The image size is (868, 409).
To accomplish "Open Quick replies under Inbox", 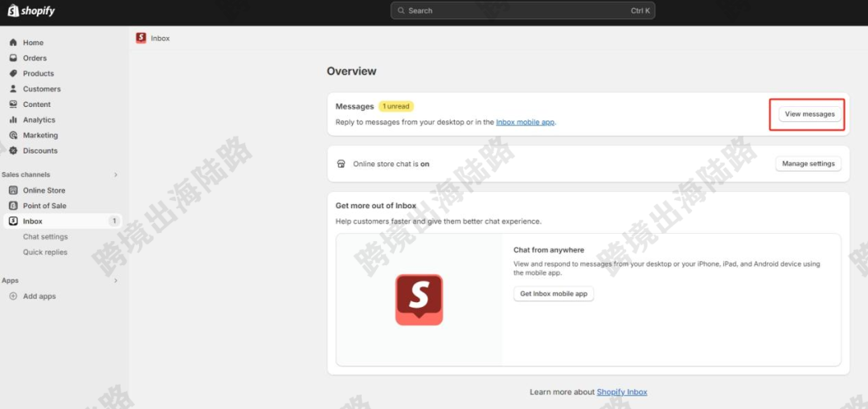I will point(45,252).
